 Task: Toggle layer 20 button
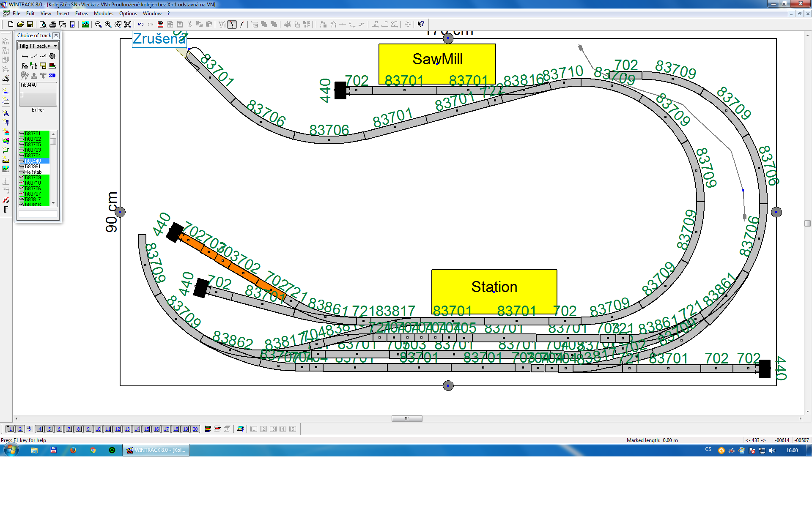(195, 429)
